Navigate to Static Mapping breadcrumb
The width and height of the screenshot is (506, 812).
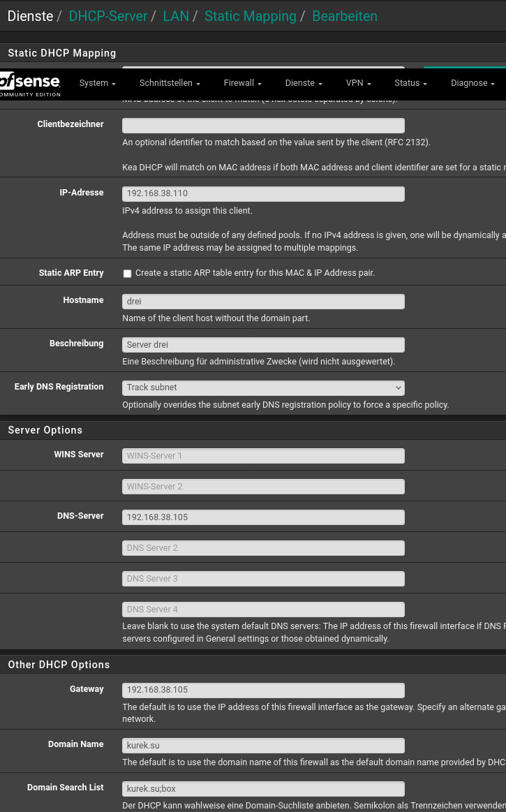pyautogui.click(x=251, y=16)
